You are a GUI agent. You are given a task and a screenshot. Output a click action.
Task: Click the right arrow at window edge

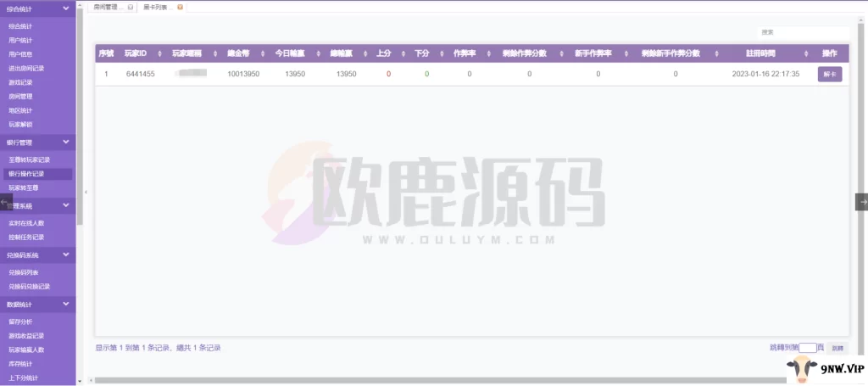coord(862,202)
